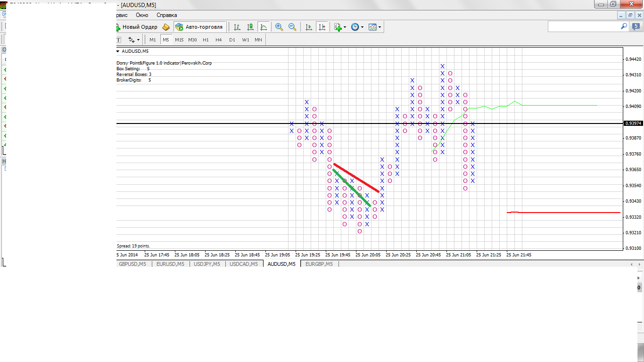Switch to the USDJPY,M5 chart tab
The width and height of the screenshot is (644, 362).
207,264
